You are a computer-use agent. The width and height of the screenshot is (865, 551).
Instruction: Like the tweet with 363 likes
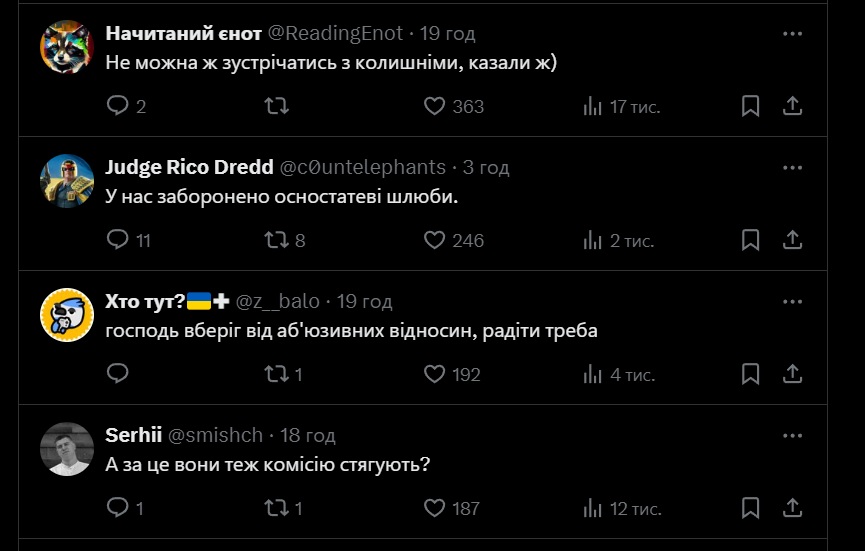point(434,106)
